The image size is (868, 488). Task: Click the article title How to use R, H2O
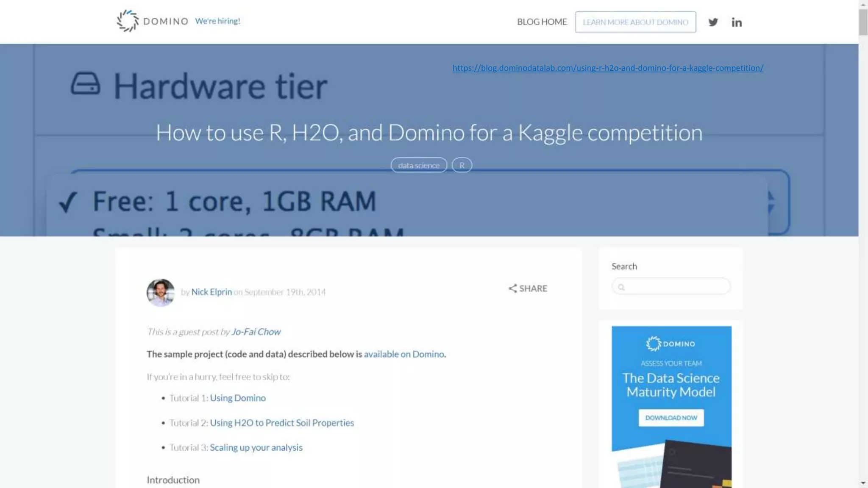tap(429, 133)
